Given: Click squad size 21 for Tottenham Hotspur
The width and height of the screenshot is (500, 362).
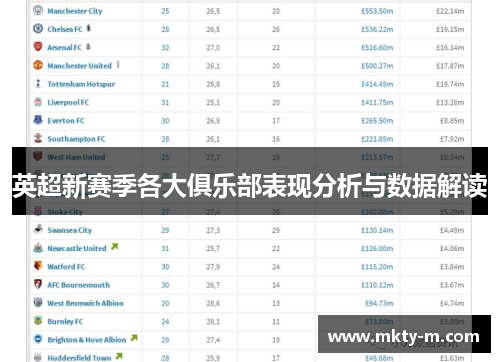Looking at the screenshot, I should [165, 84].
